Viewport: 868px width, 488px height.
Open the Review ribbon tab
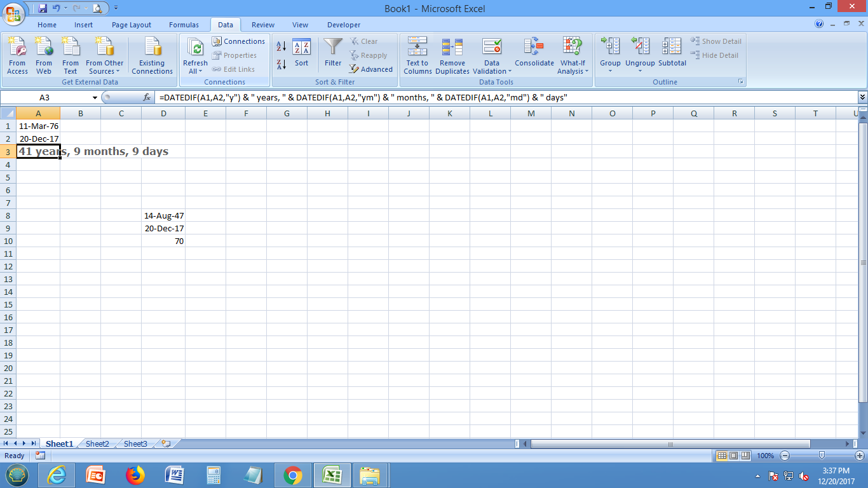tap(262, 25)
